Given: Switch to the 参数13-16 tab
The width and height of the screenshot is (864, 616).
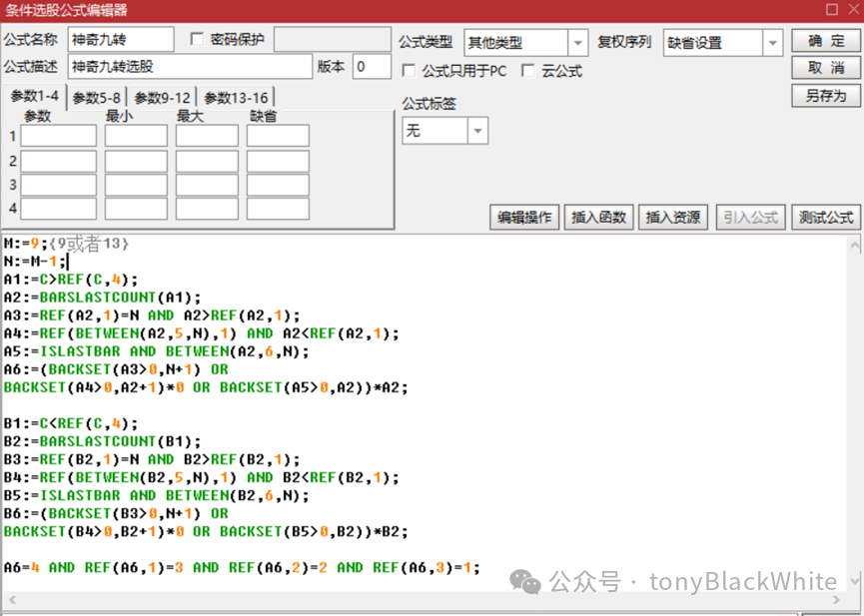Looking at the screenshot, I should pos(236,98).
